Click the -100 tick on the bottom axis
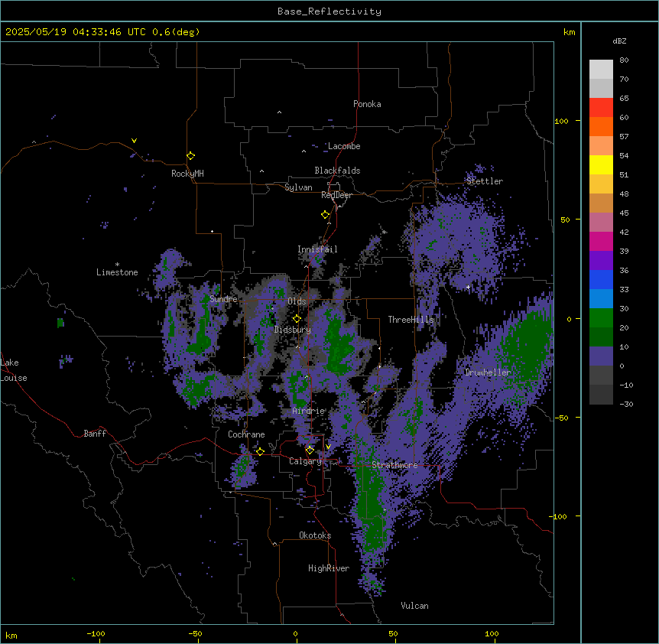The width and height of the screenshot is (659, 644). coord(96,633)
